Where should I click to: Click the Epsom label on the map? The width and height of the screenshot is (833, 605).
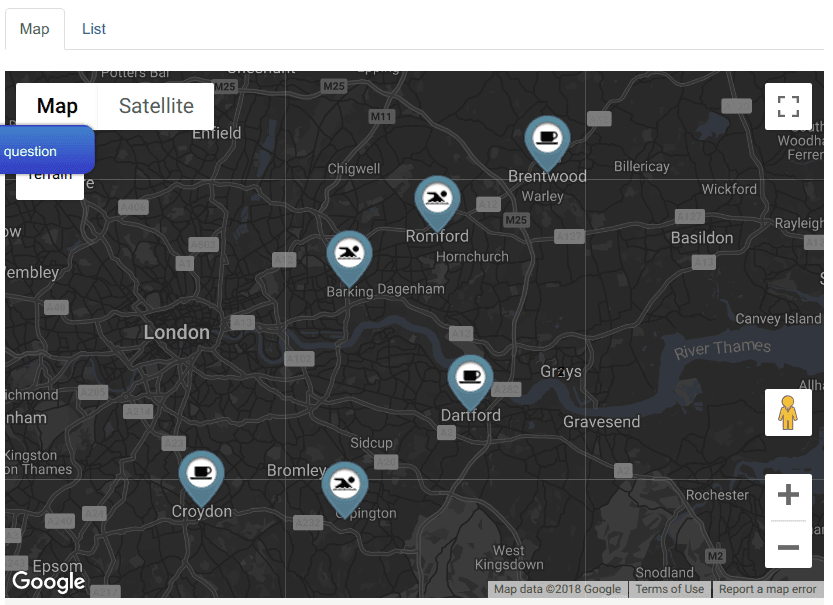[x=57, y=566]
